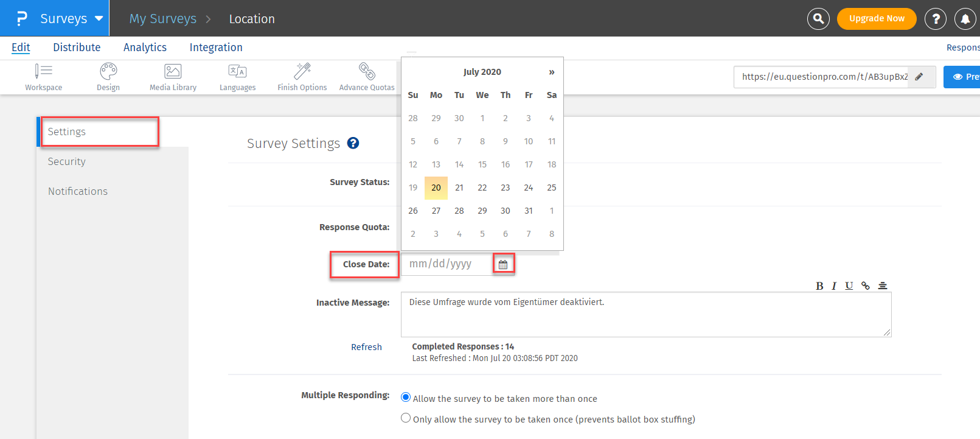Click the search magnifier icon
This screenshot has height=439, width=980.
[x=818, y=19]
